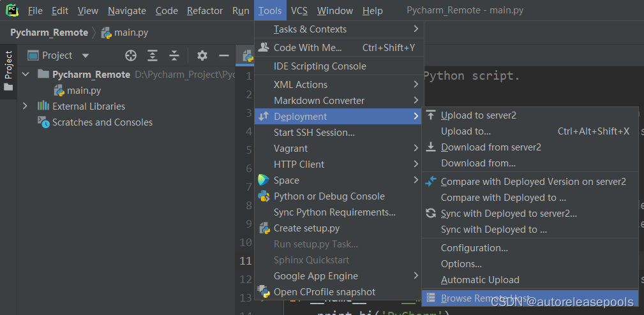Click the PyCharm logo icon

pyautogui.click(x=12, y=10)
